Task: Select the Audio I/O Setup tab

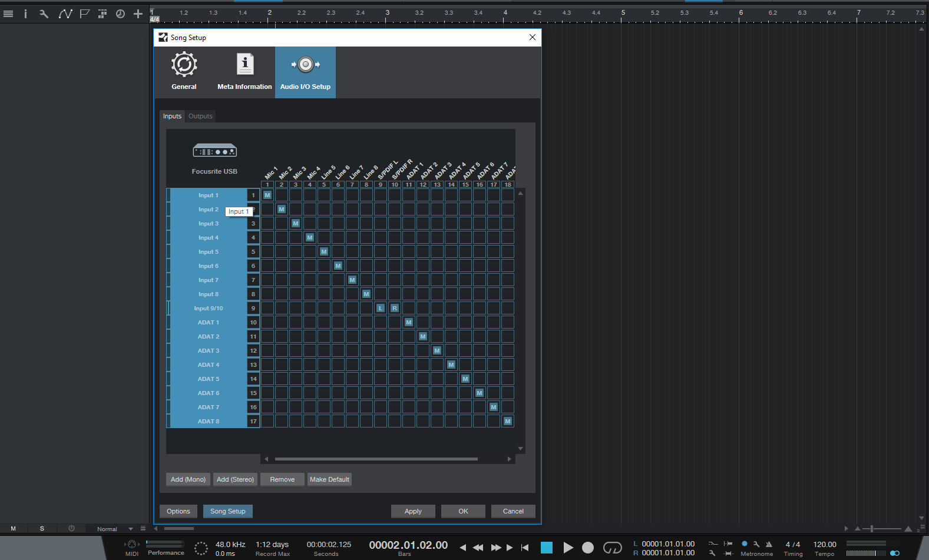Action: click(305, 72)
